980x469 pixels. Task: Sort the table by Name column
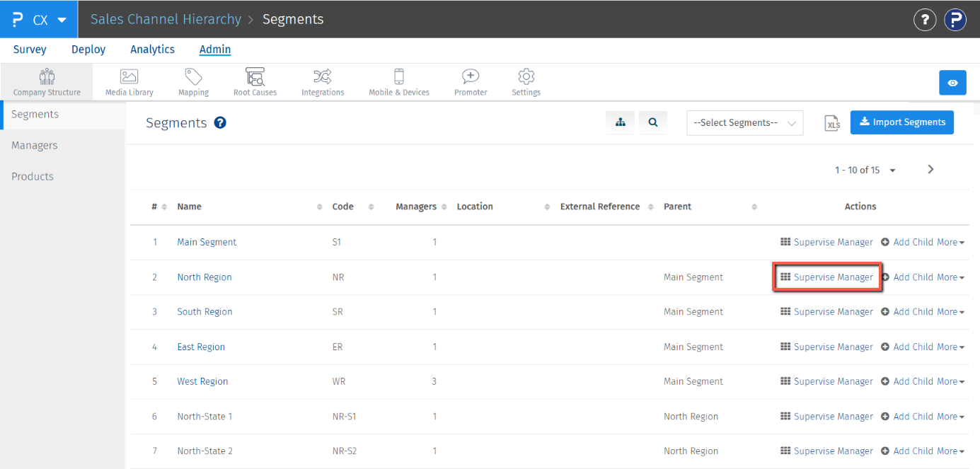[x=189, y=207]
